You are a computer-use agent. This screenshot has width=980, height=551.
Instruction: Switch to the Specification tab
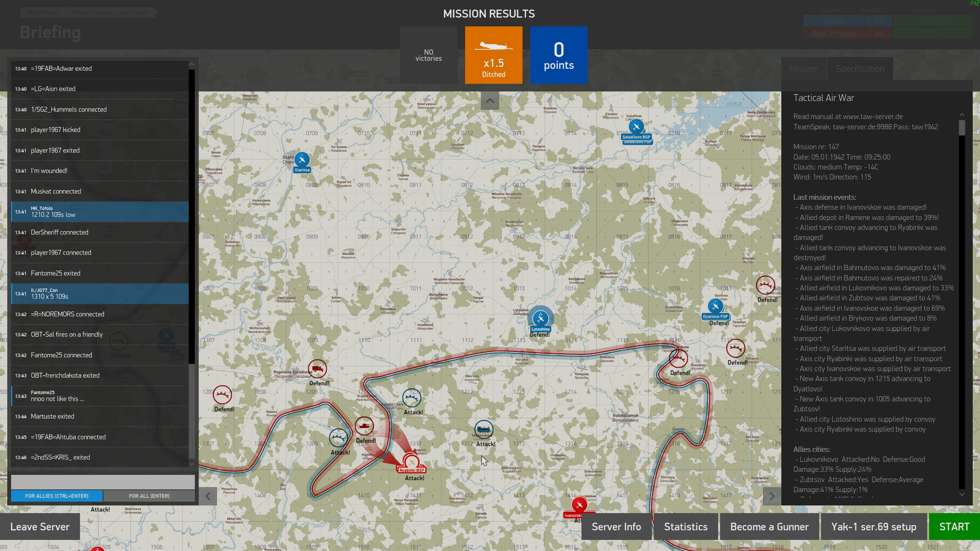pos(860,69)
